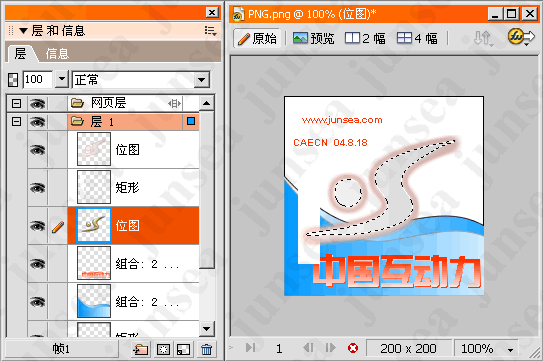Screen dimensions: 543x361
Task: Click the top 位图 layer thumbnail
Action: tap(94, 150)
